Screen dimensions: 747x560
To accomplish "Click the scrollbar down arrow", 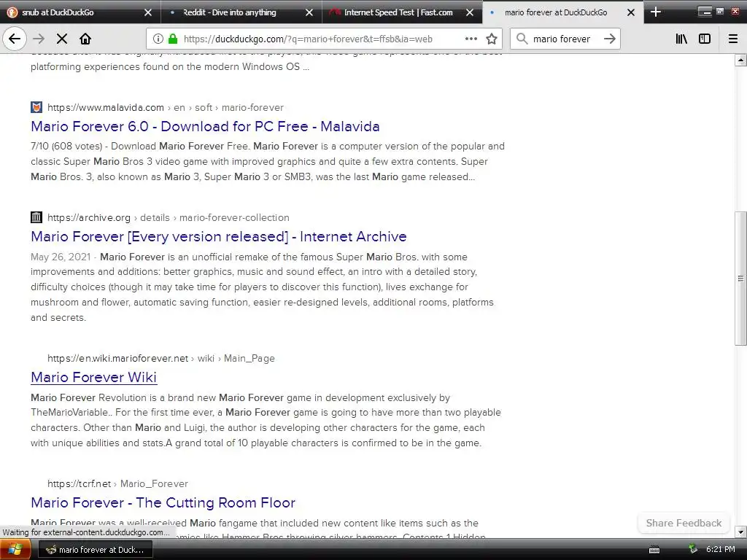I will click(740, 532).
